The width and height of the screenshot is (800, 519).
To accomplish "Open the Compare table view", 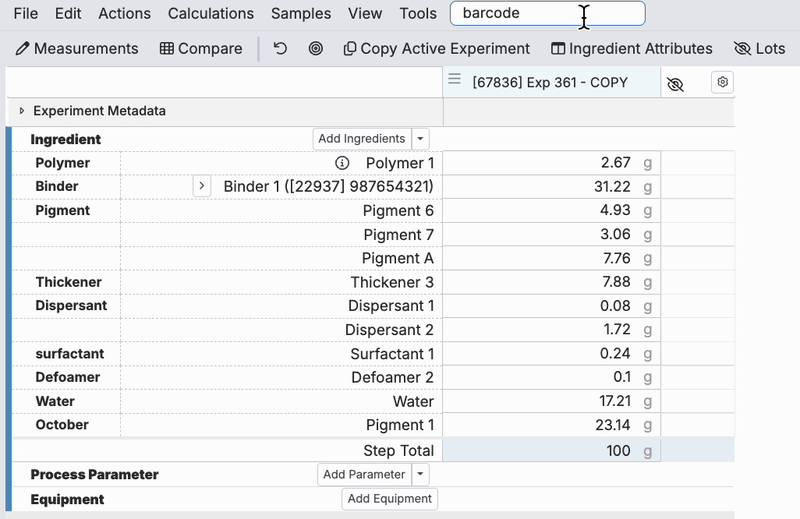I will [x=201, y=48].
